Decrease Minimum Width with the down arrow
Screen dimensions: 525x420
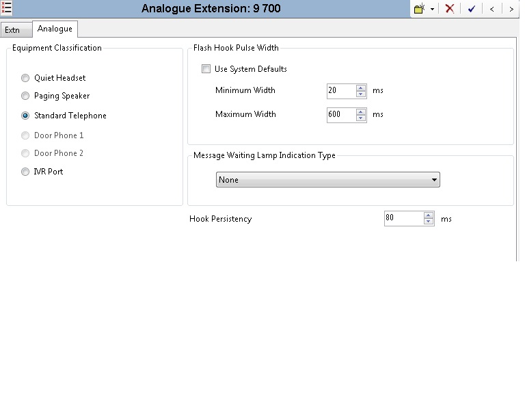[361, 94]
